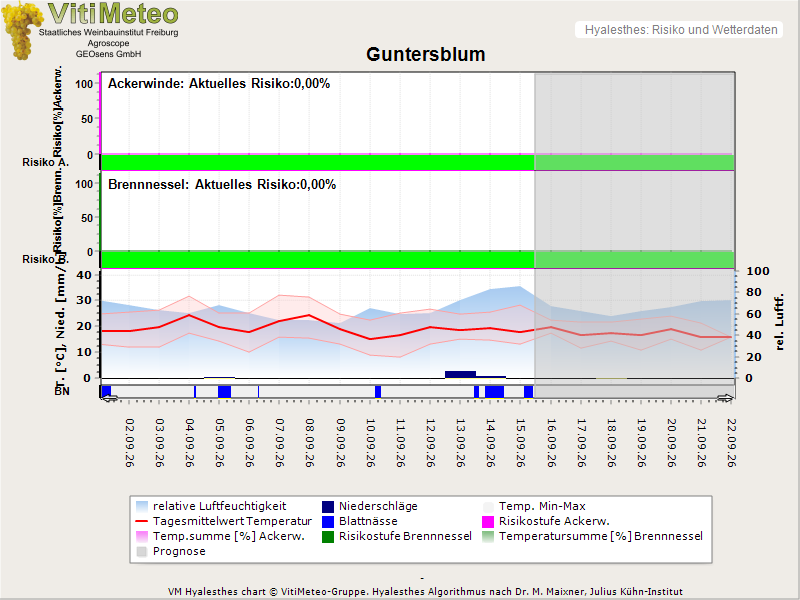Click the 03.09.26 date label

click(x=160, y=443)
